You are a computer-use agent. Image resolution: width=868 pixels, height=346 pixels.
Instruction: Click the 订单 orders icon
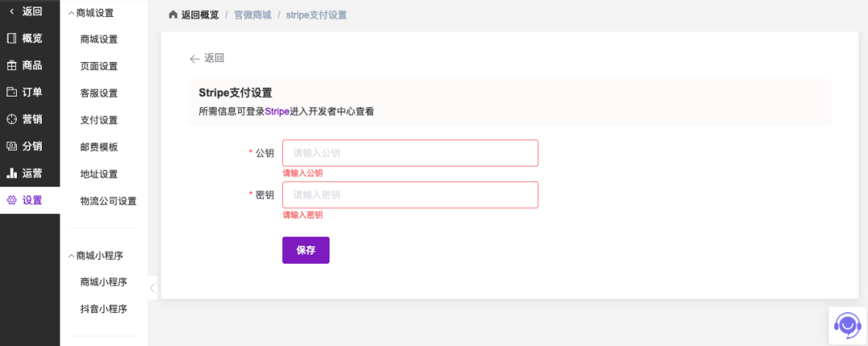point(11,92)
